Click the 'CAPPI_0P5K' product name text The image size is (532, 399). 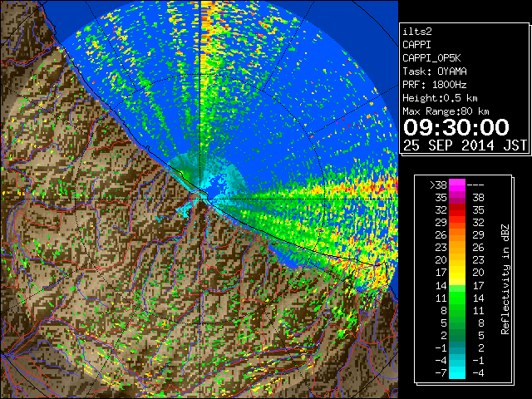coord(431,58)
